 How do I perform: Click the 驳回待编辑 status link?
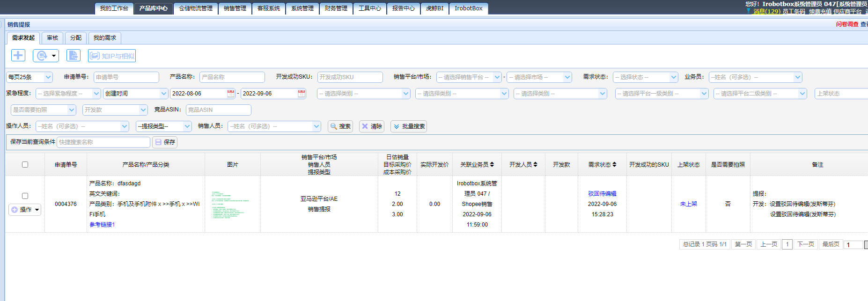pos(602,194)
